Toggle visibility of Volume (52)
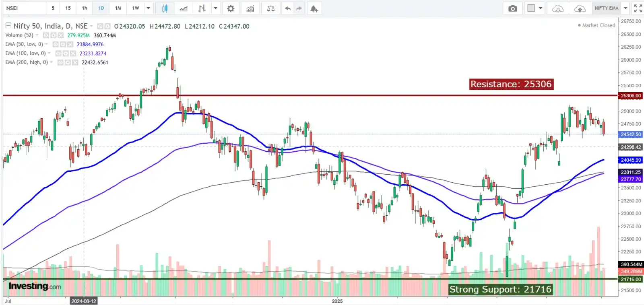This screenshot has width=644, height=305. click(46, 35)
